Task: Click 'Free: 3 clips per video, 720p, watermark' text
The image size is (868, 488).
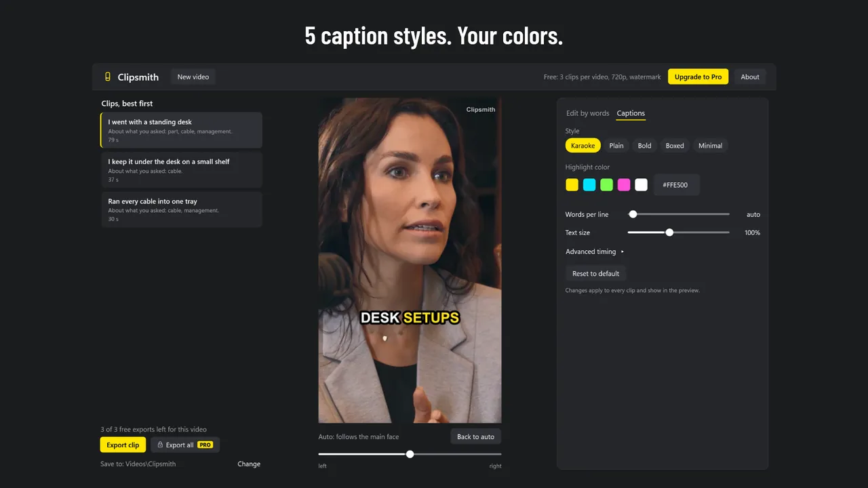Action: click(602, 77)
